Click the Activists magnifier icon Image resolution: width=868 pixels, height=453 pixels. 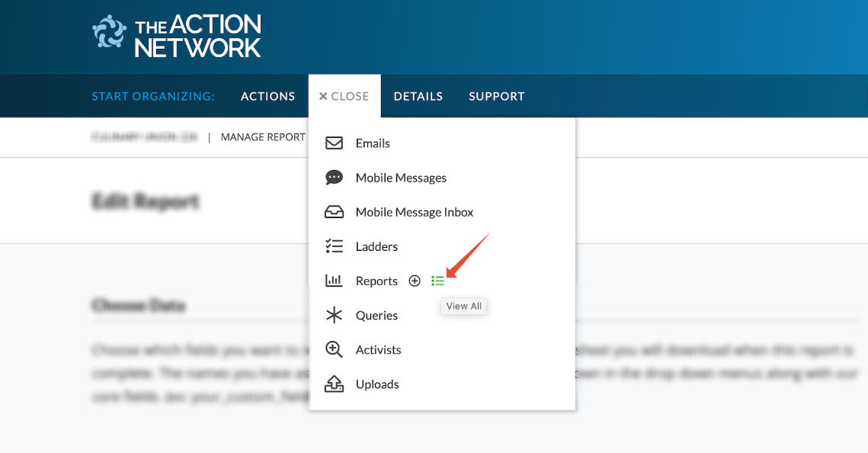pos(334,349)
